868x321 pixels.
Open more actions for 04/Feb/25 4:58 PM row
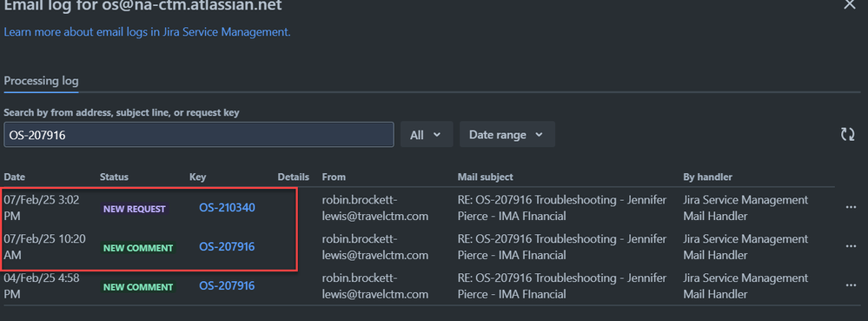click(851, 285)
